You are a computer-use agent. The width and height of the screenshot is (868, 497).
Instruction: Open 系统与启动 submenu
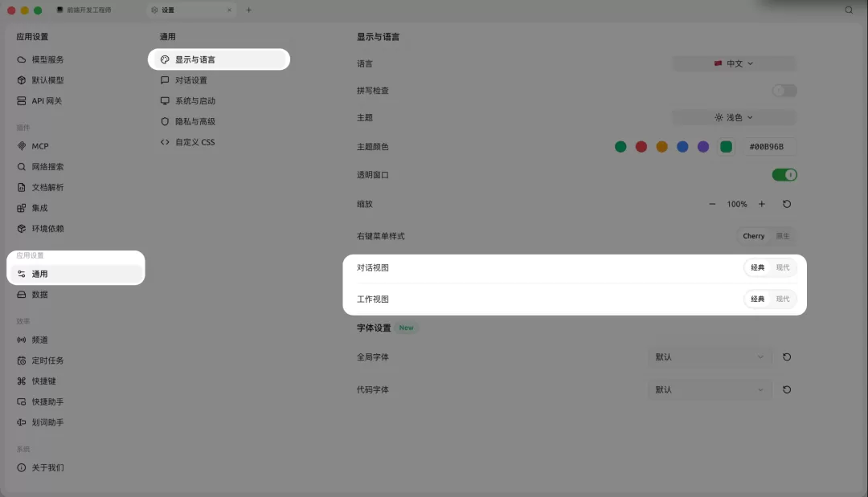219,100
